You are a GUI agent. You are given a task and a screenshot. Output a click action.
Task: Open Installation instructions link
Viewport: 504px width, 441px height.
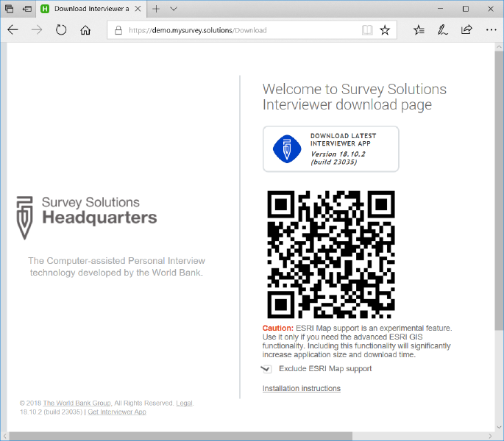point(301,388)
